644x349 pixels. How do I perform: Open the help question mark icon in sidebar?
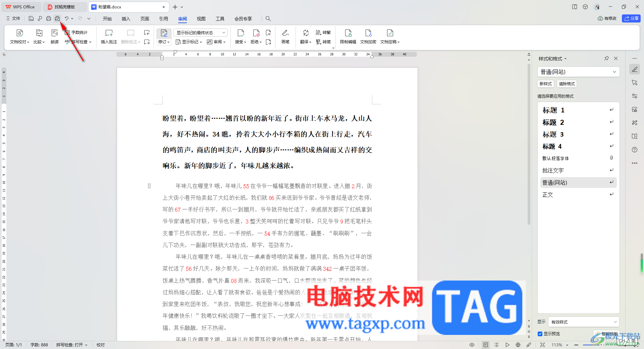click(x=635, y=150)
